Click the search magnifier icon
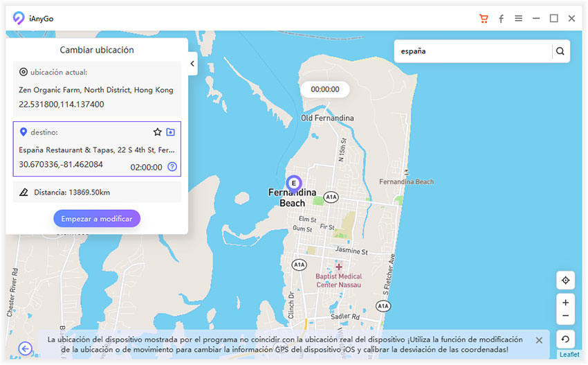 pyautogui.click(x=560, y=51)
